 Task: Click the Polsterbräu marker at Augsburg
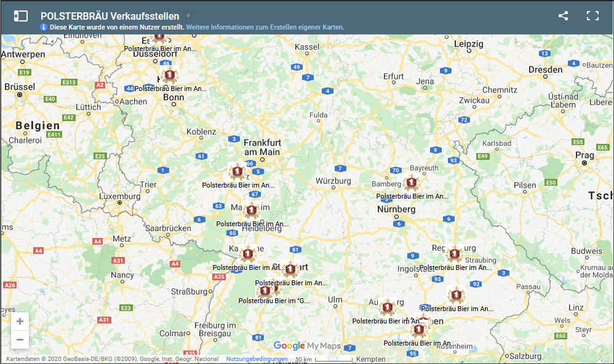(387, 307)
